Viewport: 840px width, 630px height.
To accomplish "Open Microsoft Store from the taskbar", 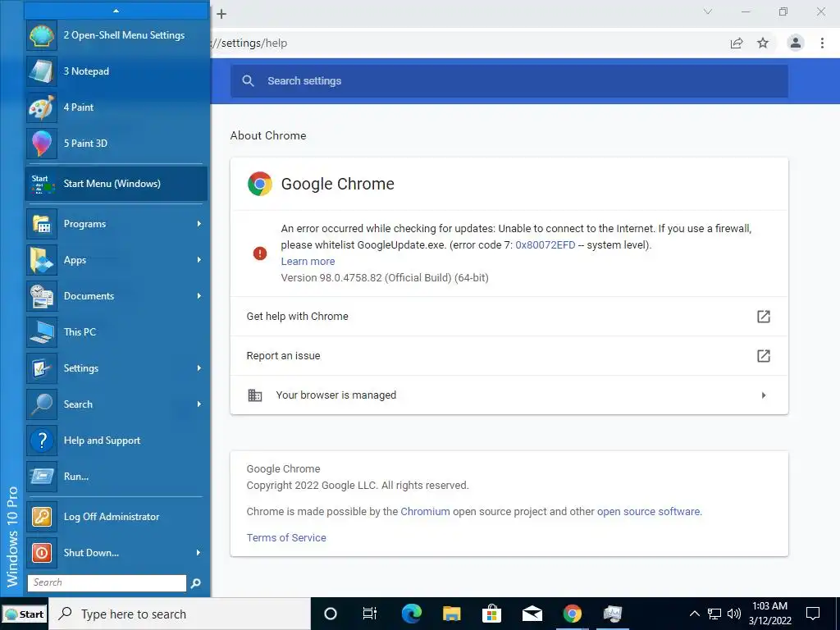I will tap(492, 614).
